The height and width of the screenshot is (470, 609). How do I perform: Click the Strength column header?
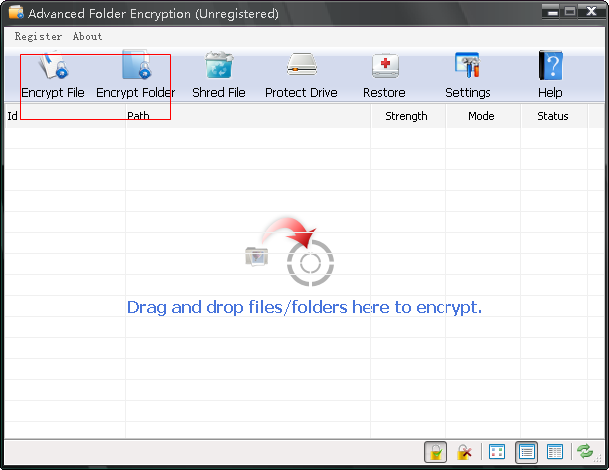coord(408,116)
